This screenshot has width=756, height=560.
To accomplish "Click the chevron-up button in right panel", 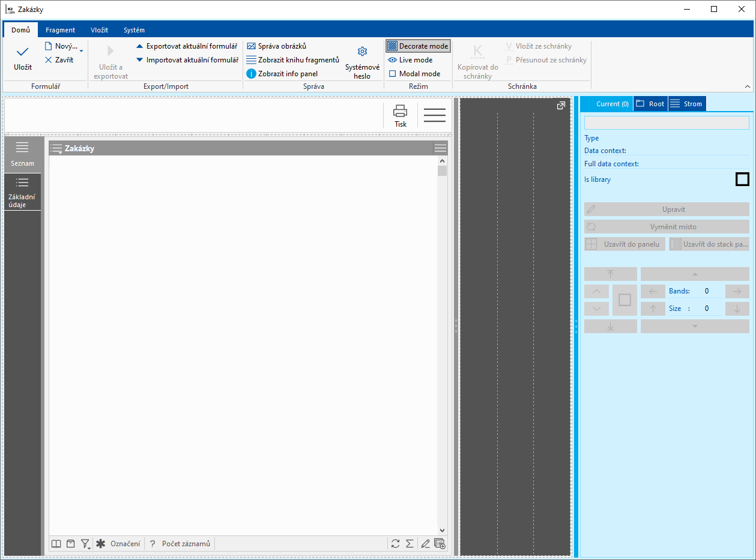I will click(x=596, y=291).
